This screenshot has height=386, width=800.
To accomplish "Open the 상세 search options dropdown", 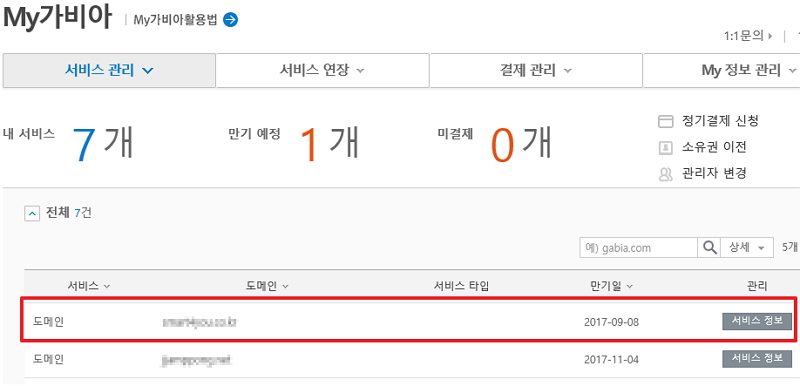I will click(747, 248).
